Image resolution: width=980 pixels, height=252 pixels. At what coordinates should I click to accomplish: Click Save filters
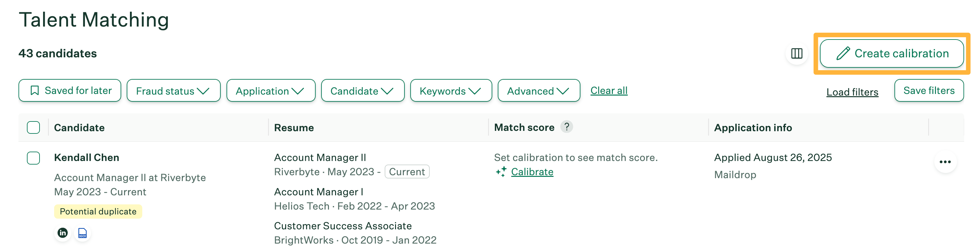point(929,90)
